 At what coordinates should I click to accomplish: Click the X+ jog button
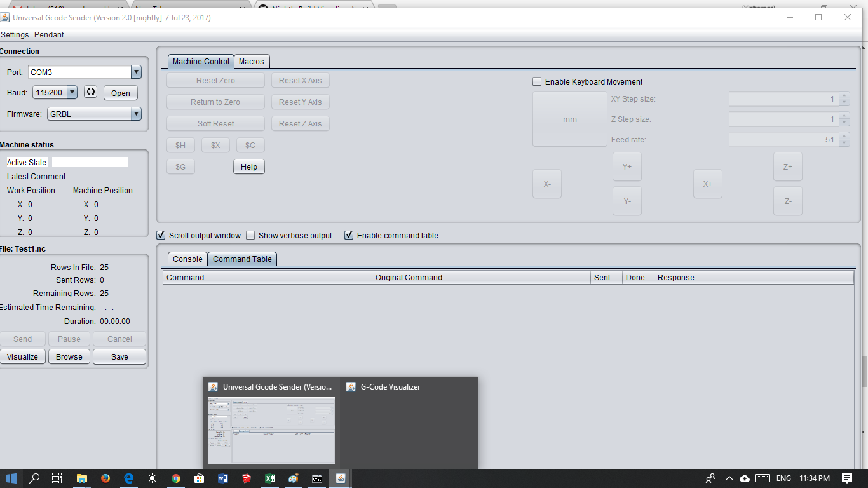tap(708, 184)
